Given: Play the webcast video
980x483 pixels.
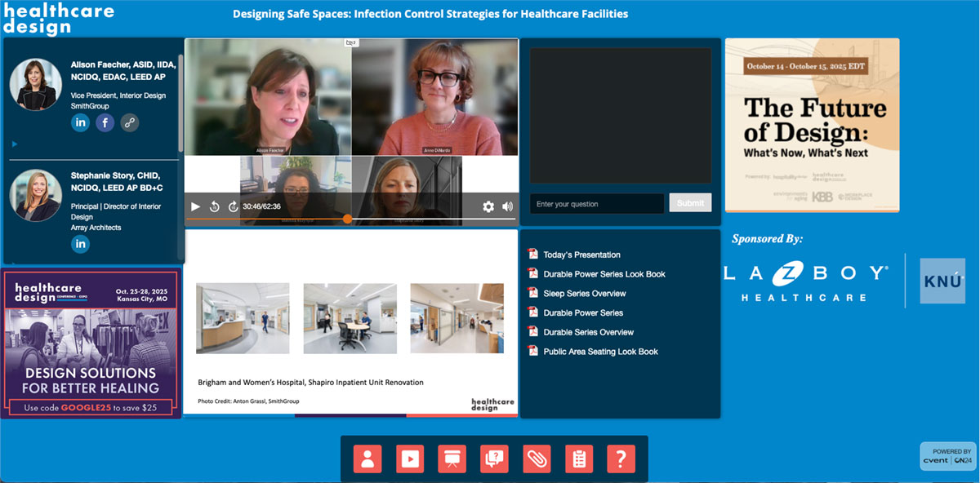Looking at the screenshot, I should coord(195,206).
